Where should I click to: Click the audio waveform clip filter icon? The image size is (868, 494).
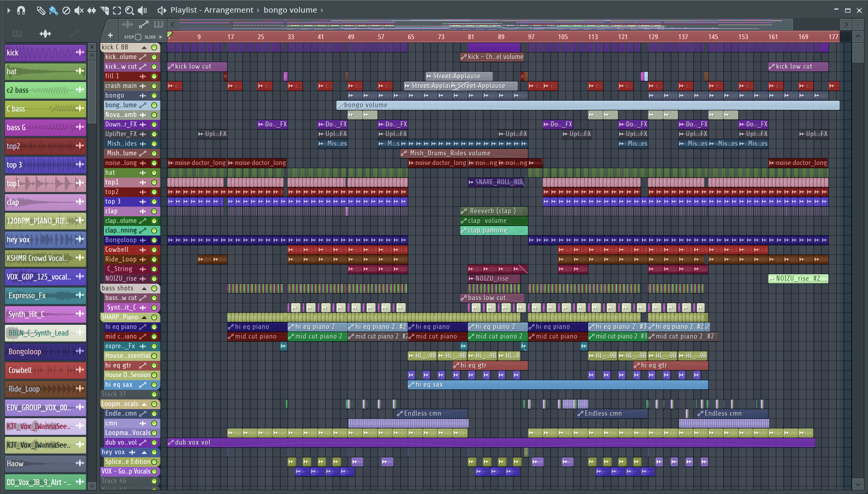(x=127, y=24)
